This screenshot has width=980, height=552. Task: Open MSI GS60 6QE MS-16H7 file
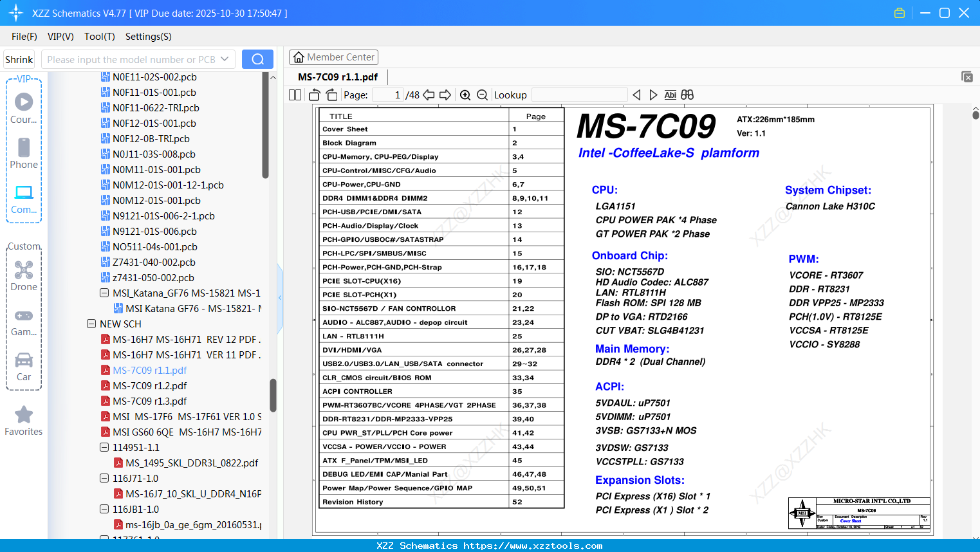181,432
